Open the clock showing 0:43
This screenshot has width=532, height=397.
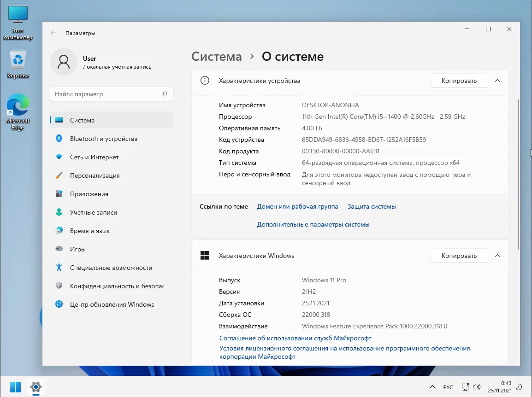pyautogui.click(x=500, y=387)
